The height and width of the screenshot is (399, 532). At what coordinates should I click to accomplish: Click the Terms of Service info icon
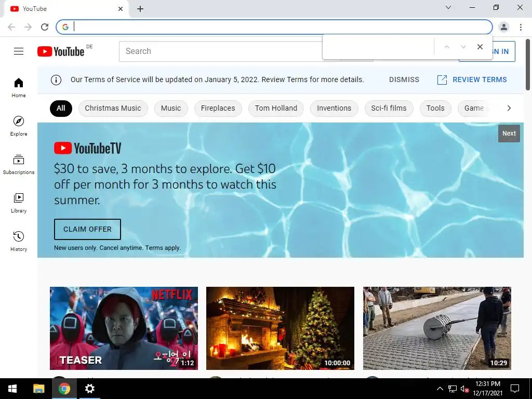56,79
